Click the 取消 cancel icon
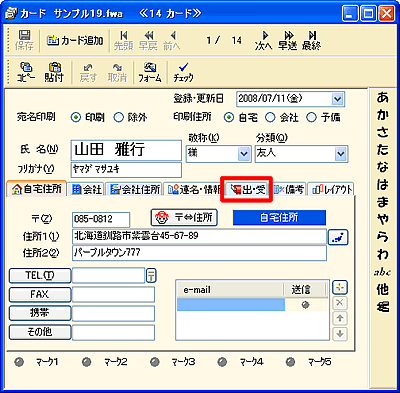Viewport: 400px width, 393px height. tap(117, 72)
